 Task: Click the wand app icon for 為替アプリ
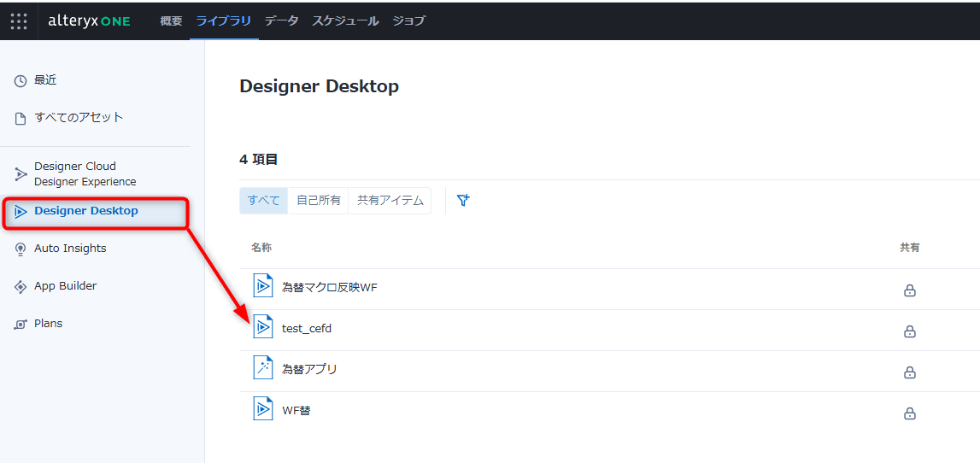263,368
